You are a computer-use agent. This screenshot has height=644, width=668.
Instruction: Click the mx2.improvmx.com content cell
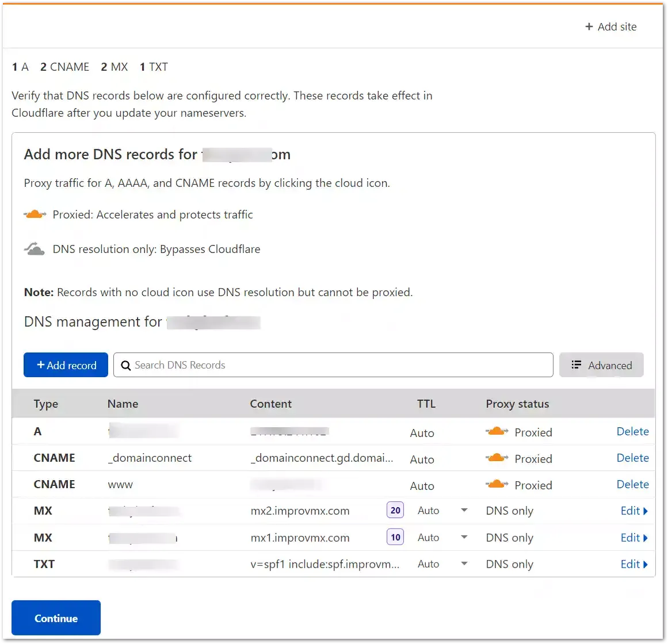[x=300, y=511]
